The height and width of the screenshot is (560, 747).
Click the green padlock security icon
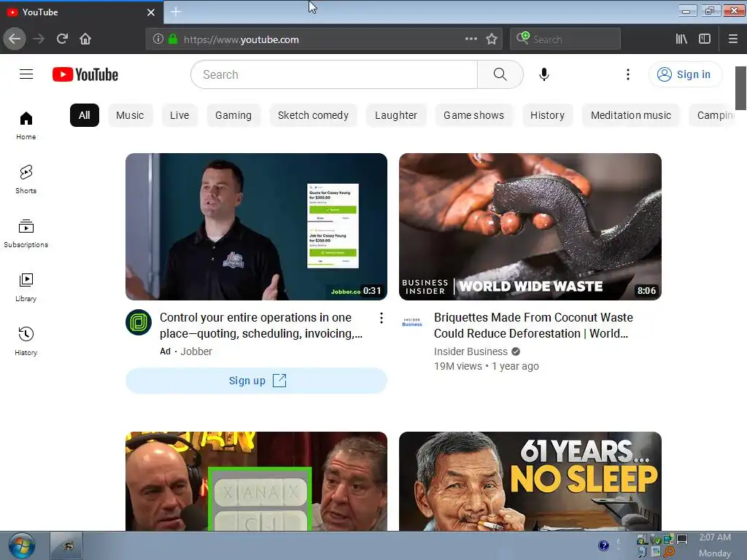[x=173, y=39]
